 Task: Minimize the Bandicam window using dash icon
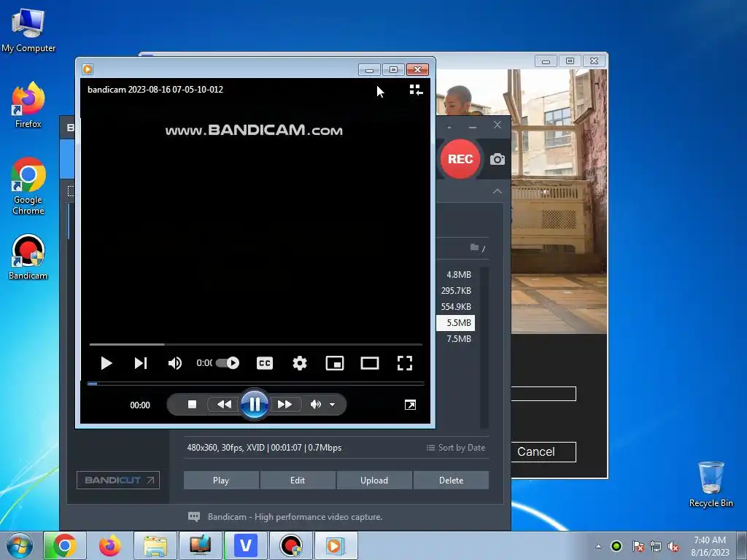(x=473, y=126)
